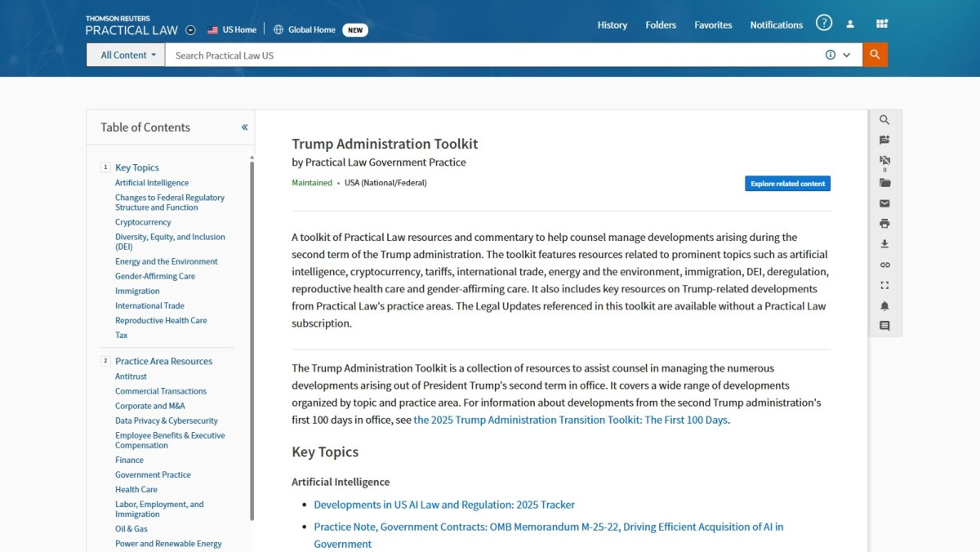Enter full screen mode via expand icon
The image size is (980, 552).
(884, 285)
